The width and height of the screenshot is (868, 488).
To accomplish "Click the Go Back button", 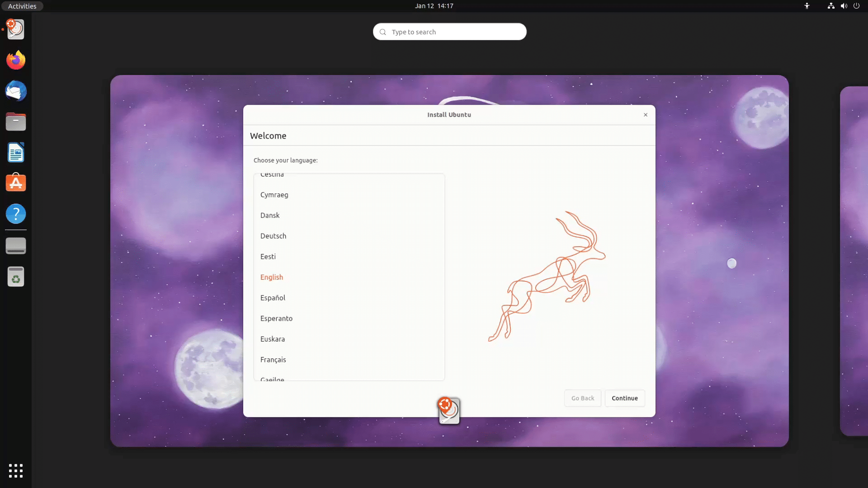I will pos(583,398).
